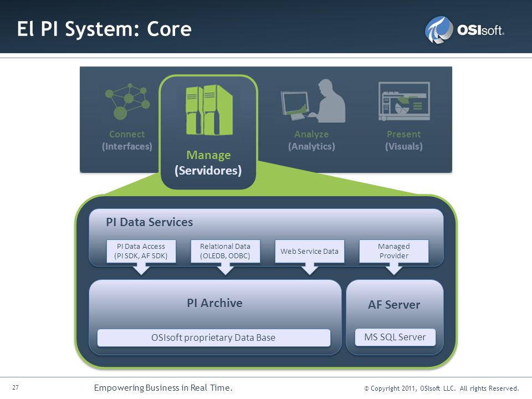The height and width of the screenshot is (399, 532).
Task: Click the Managed Provider box
Action: [394, 251]
